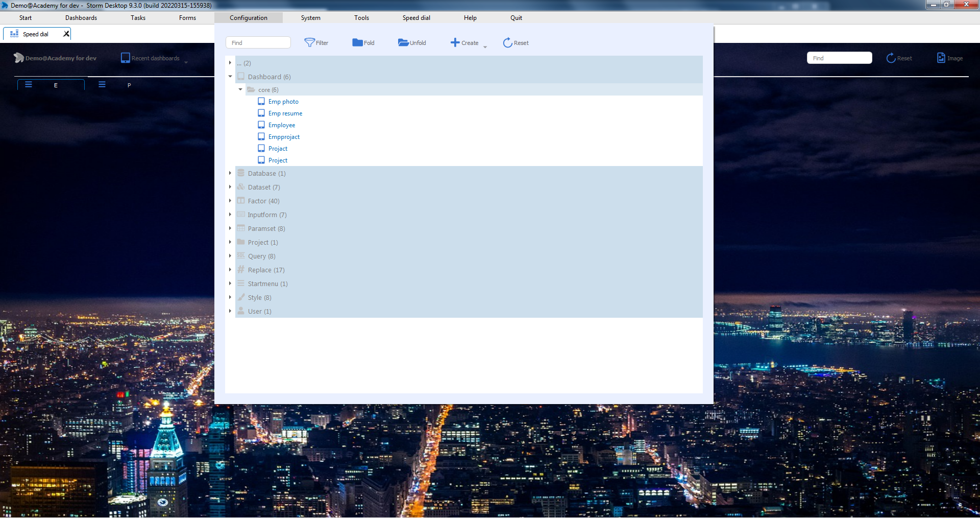Expand the Paramset (8) node

[230, 228]
